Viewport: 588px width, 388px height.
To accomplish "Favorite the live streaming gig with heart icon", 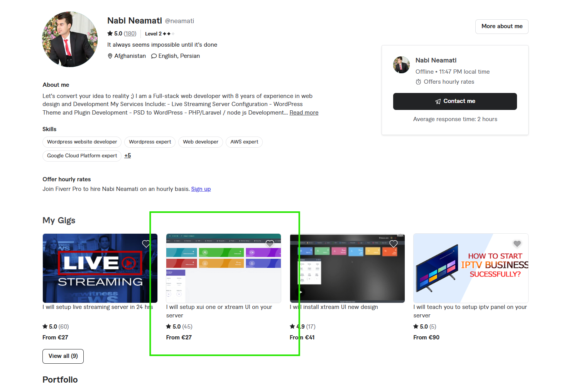I will 146,244.
